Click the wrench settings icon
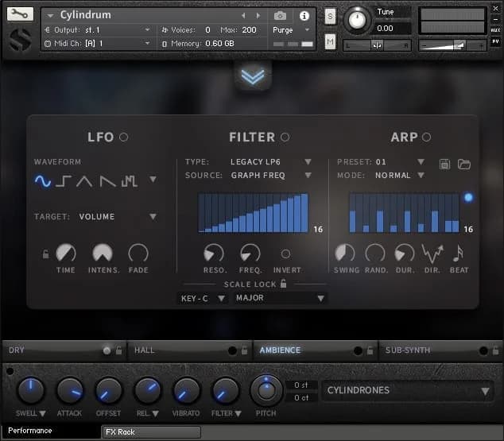Viewport: 504px width, 441px height. [x=21, y=14]
